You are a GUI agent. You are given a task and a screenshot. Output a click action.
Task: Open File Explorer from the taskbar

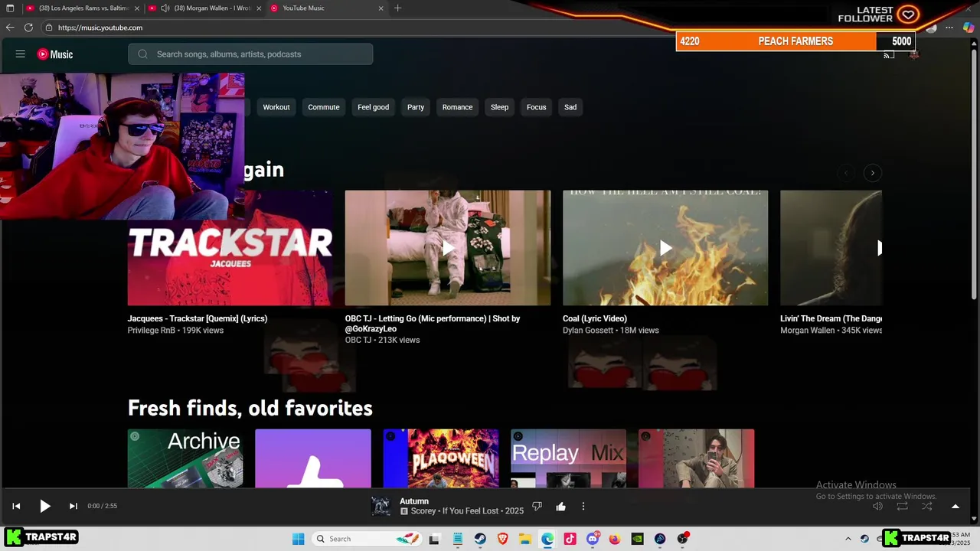point(525,539)
